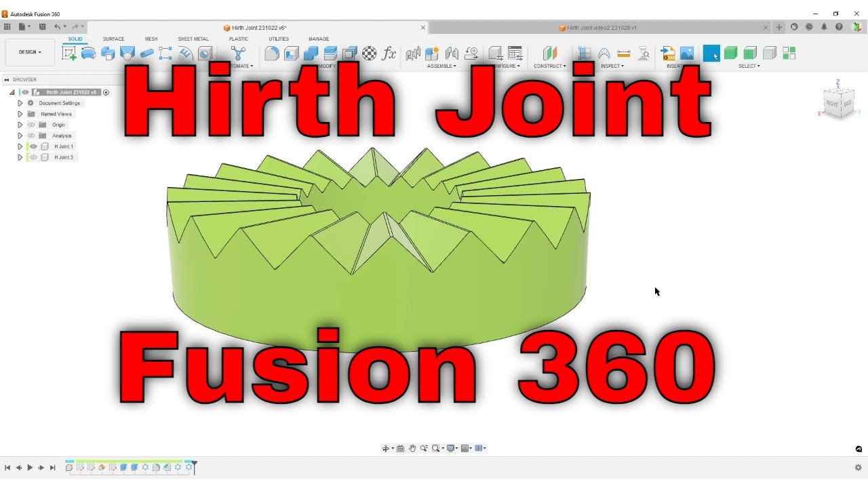The width and height of the screenshot is (868, 488).
Task: Open the ASSEMBLE dropdown menu
Action: click(441, 66)
